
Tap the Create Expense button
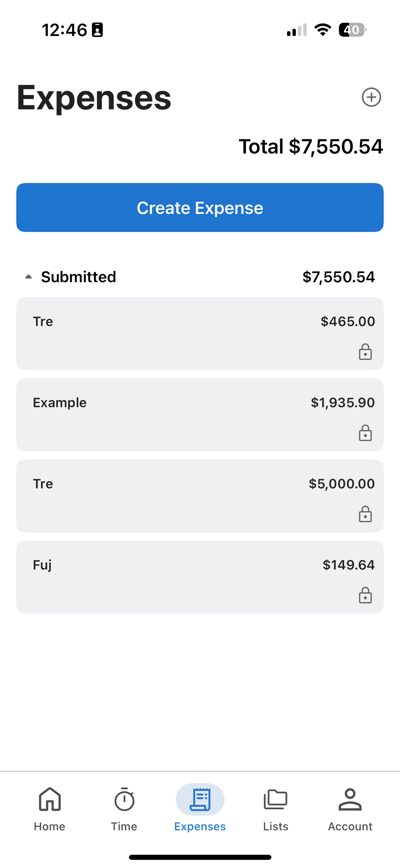tap(200, 207)
